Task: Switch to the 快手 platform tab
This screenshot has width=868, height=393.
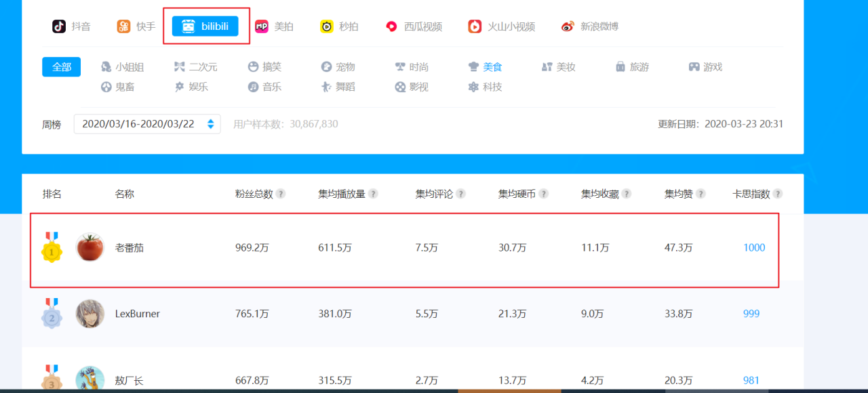Action: (136, 26)
